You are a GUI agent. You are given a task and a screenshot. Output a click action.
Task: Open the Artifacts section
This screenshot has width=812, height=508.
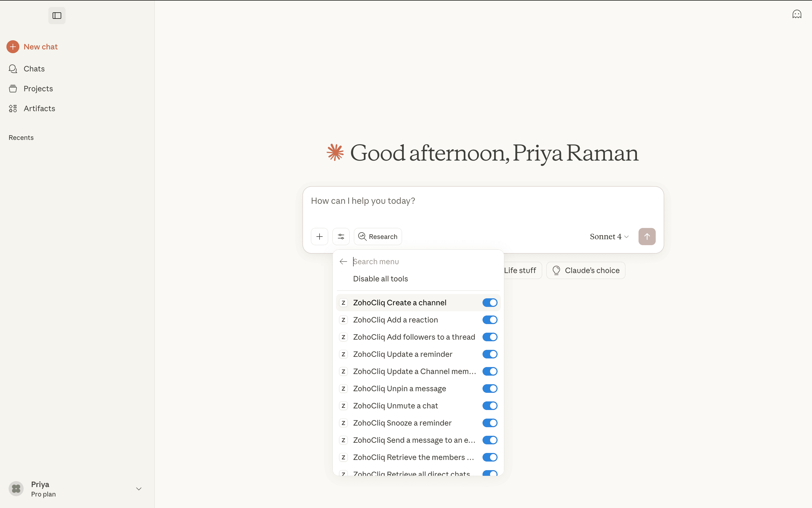point(39,108)
